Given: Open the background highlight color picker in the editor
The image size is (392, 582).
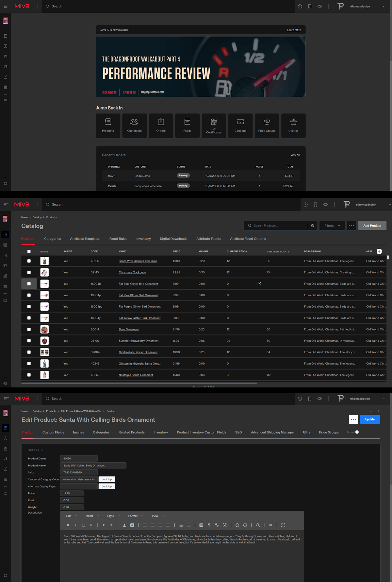Looking at the screenshot, I should [132, 525].
